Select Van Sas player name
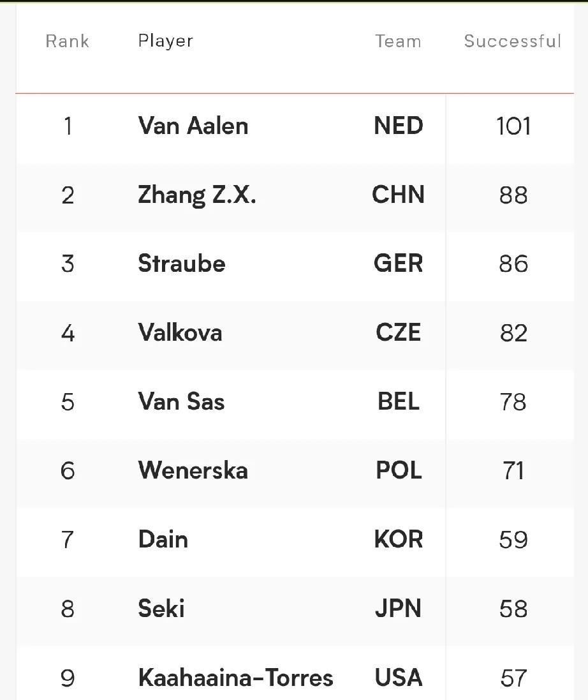 click(x=181, y=401)
